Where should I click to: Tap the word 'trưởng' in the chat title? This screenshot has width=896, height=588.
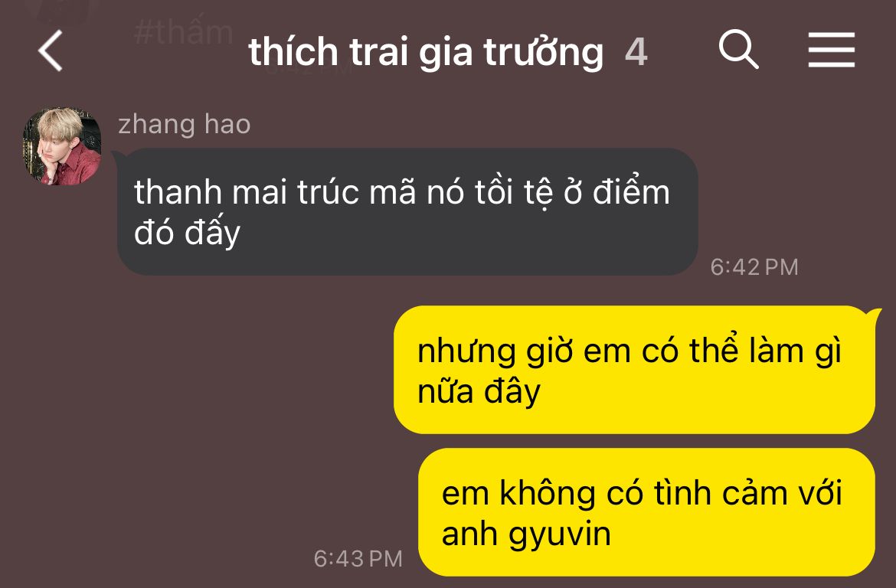(544, 52)
